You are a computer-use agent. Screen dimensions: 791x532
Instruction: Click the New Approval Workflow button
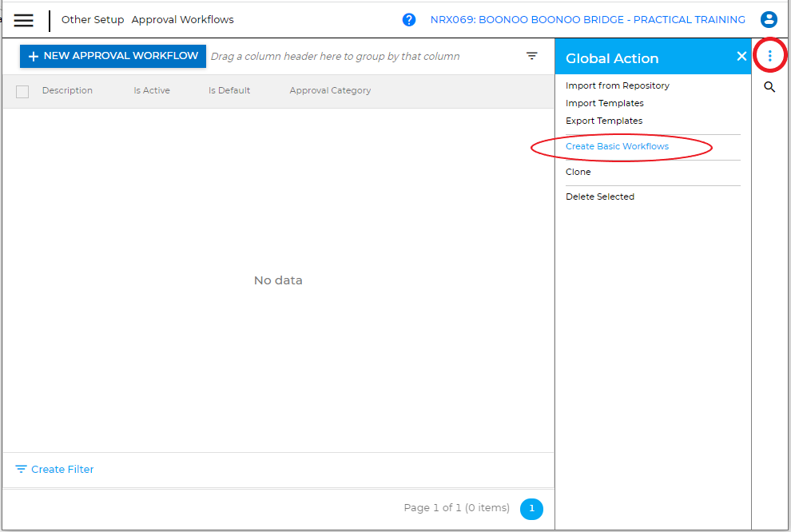click(x=113, y=56)
